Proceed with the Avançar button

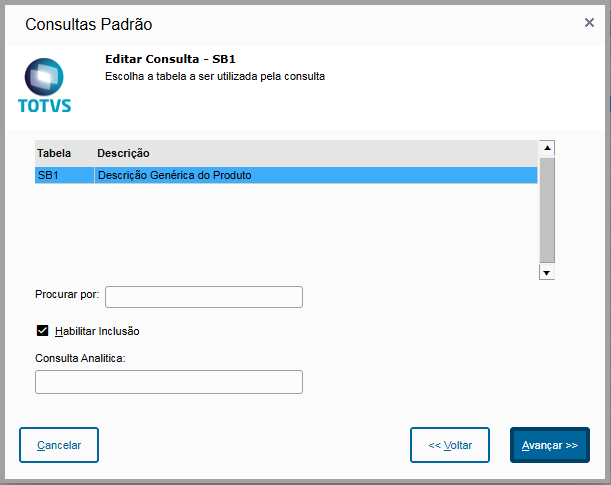point(550,445)
